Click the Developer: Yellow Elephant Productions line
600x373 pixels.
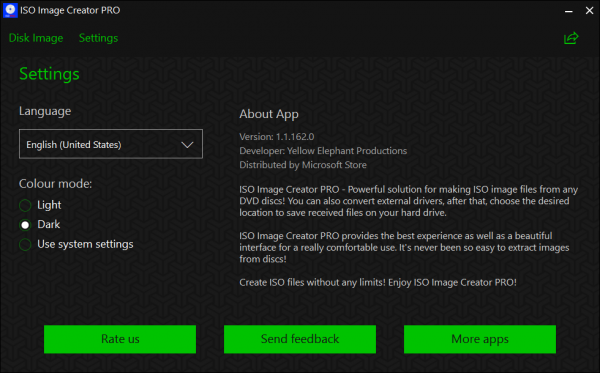[323, 151]
